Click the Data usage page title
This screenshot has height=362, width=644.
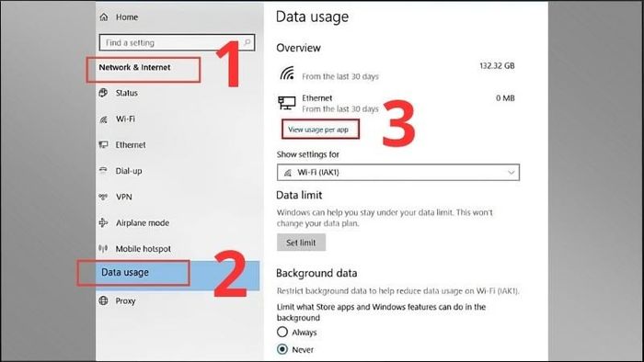coord(312,17)
